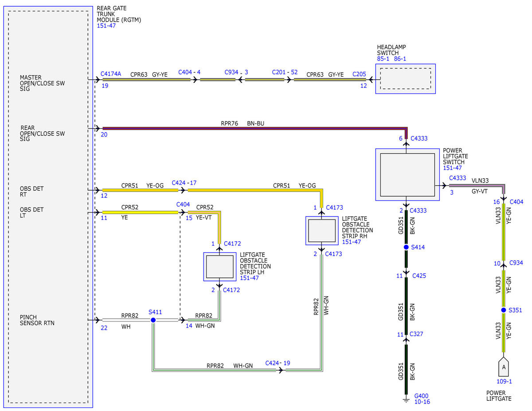Select the C424- 19 connector label
This screenshot has height=411, width=532.
[278, 363]
